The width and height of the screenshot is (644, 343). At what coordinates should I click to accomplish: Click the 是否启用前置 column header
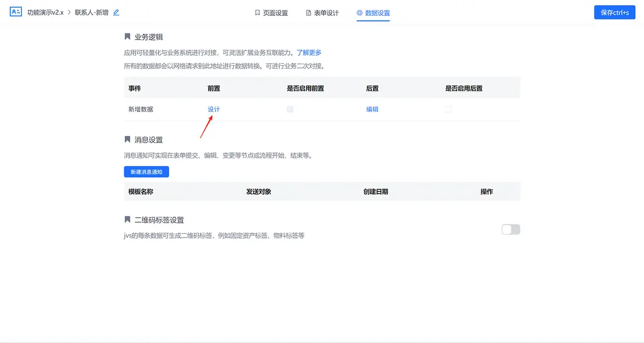click(x=305, y=89)
